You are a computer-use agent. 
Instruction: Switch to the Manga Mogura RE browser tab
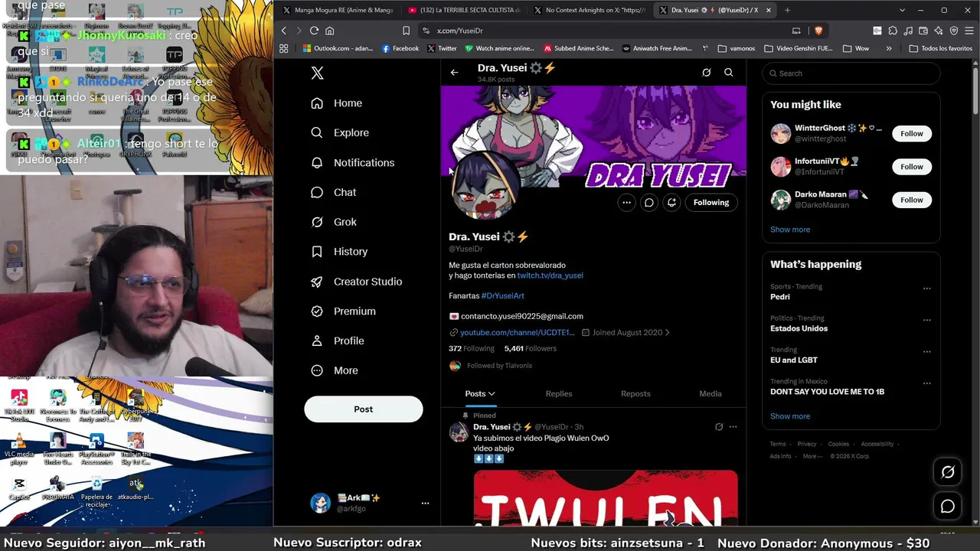[x=338, y=10]
